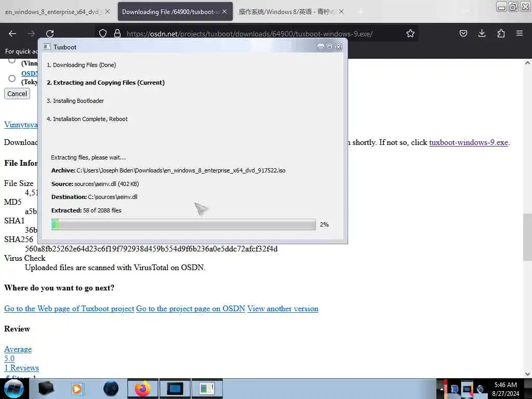Image resolution: width=532 pixels, height=399 pixels.
Task: Select the Downloading File /64900/tuxboot tab
Action: click(x=175, y=11)
